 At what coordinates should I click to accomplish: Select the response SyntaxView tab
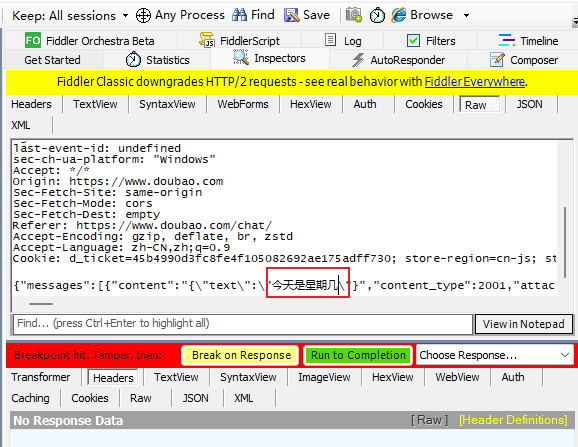pos(248,377)
